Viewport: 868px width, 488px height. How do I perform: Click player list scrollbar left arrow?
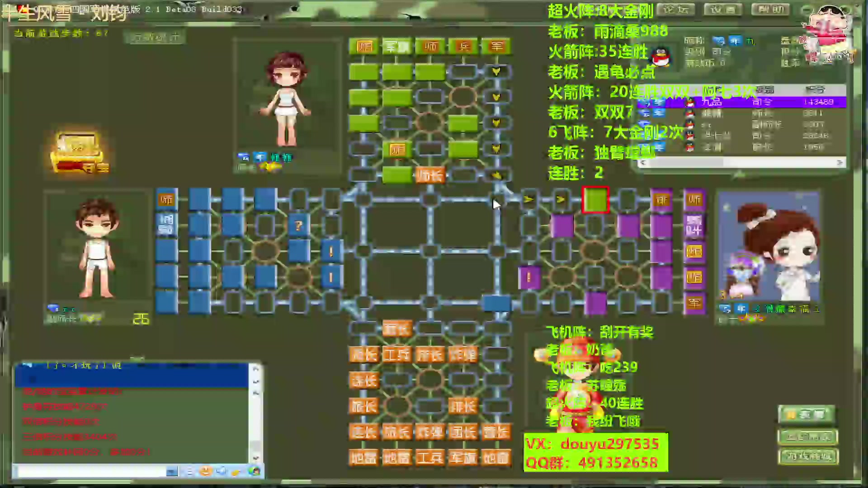642,162
